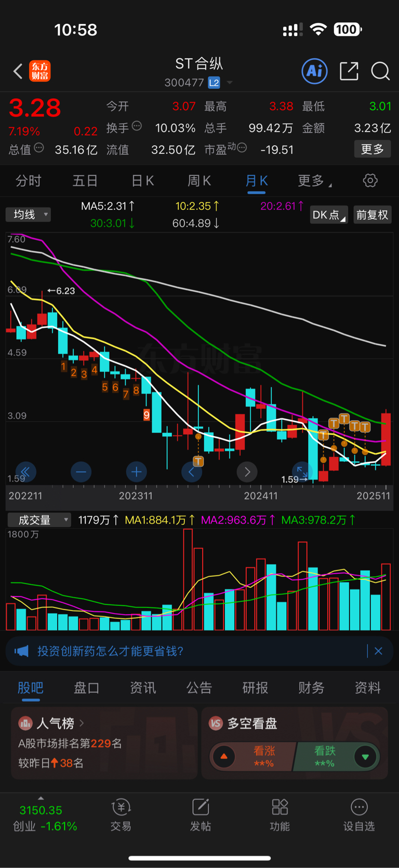Select the 股吧 tab
This screenshot has height=868, width=399.
click(31, 688)
